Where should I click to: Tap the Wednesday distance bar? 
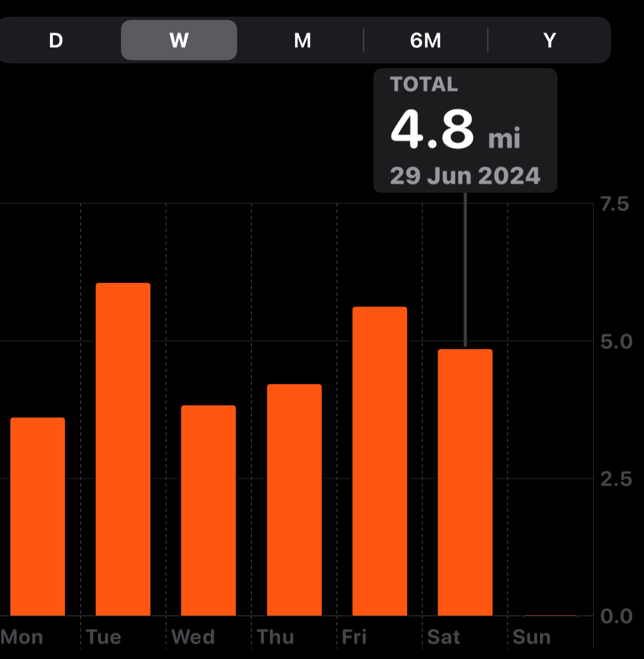[208, 511]
